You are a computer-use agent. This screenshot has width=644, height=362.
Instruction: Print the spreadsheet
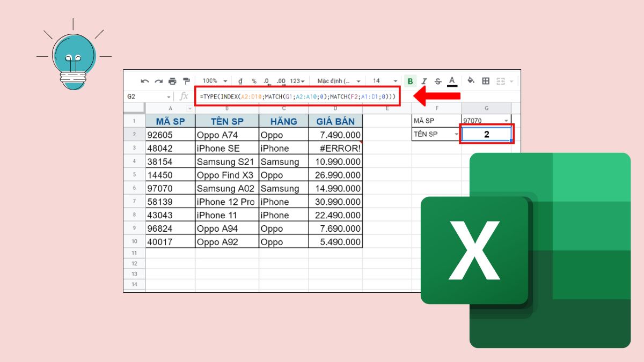coord(172,81)
